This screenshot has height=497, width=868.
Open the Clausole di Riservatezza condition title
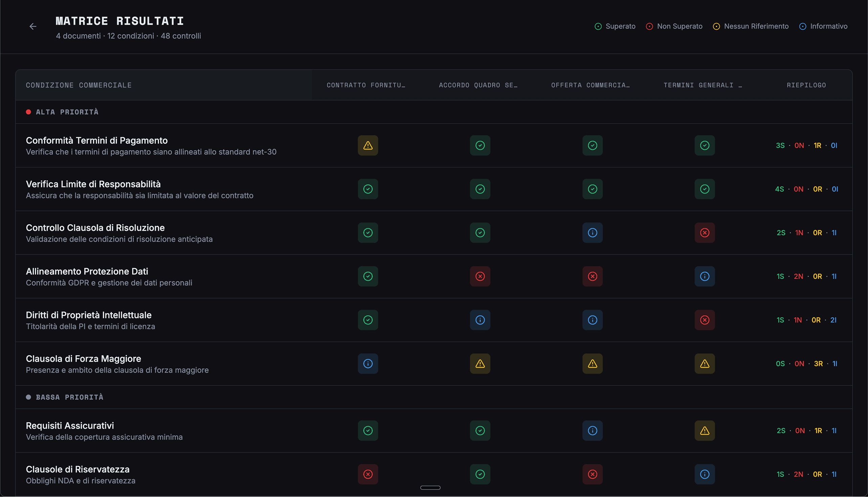(77, 469)
